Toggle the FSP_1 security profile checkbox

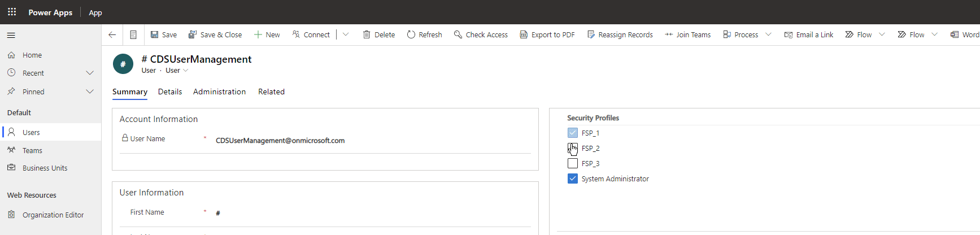[x=573, y=133]
